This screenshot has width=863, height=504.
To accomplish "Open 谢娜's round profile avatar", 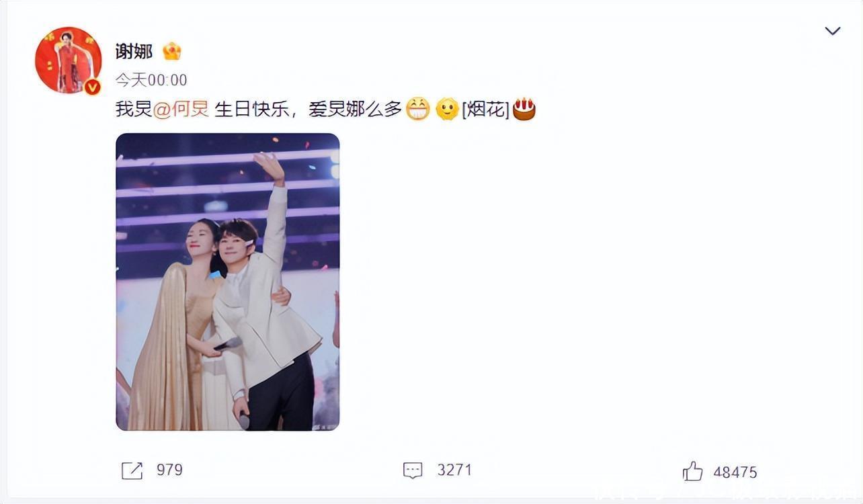I will click(68, 60).
